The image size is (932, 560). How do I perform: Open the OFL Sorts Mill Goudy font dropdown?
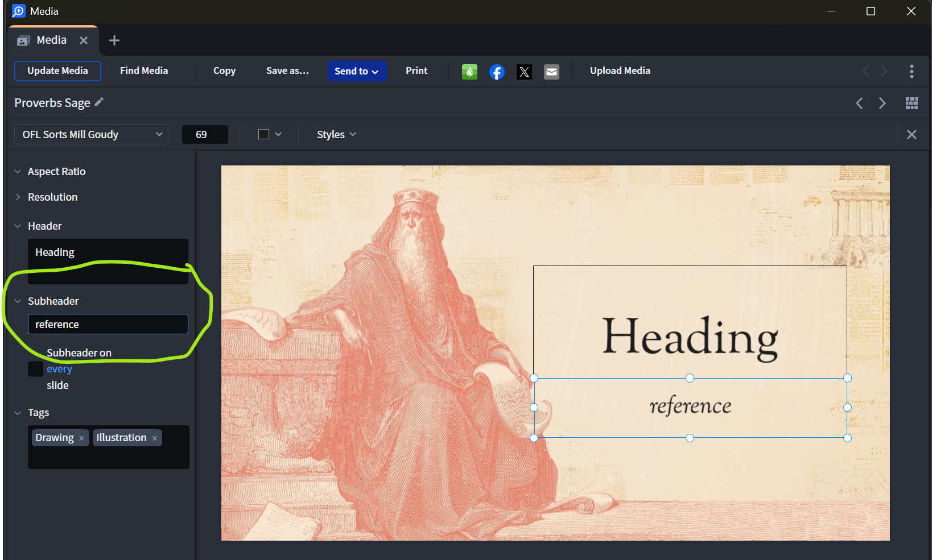pyautogui.click(x=91, y=135)
